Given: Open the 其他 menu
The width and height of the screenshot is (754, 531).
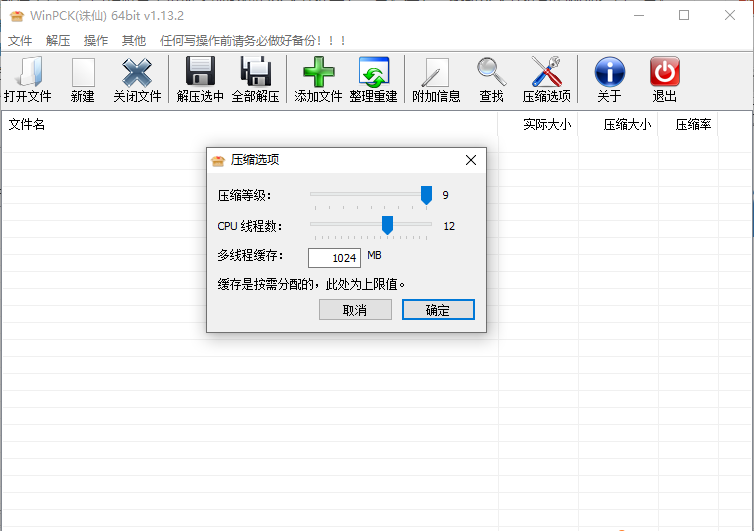Looking at the screenshot, I should (134, 41).
